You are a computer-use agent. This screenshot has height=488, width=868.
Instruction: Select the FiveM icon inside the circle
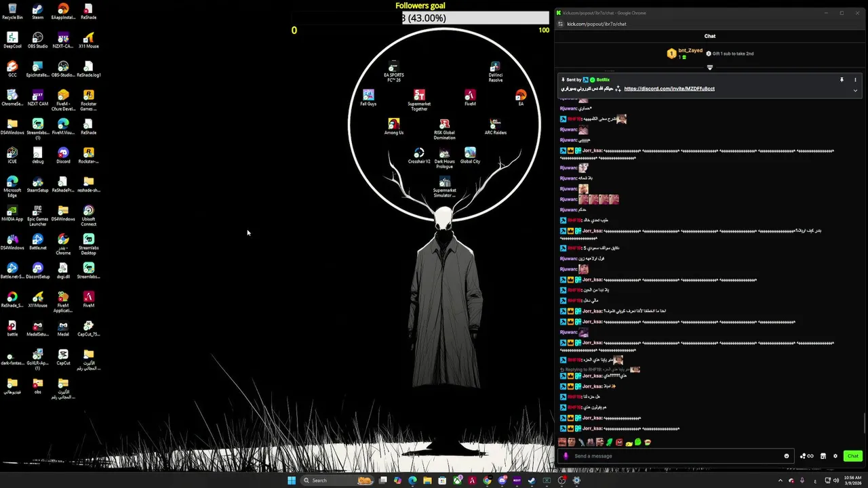click(470, 98)
